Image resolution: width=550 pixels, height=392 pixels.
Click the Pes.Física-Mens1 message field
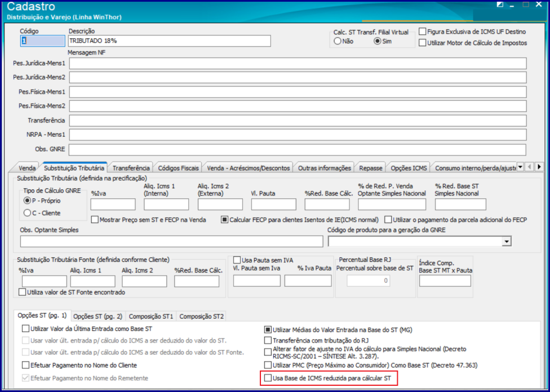tap(298, 92)
